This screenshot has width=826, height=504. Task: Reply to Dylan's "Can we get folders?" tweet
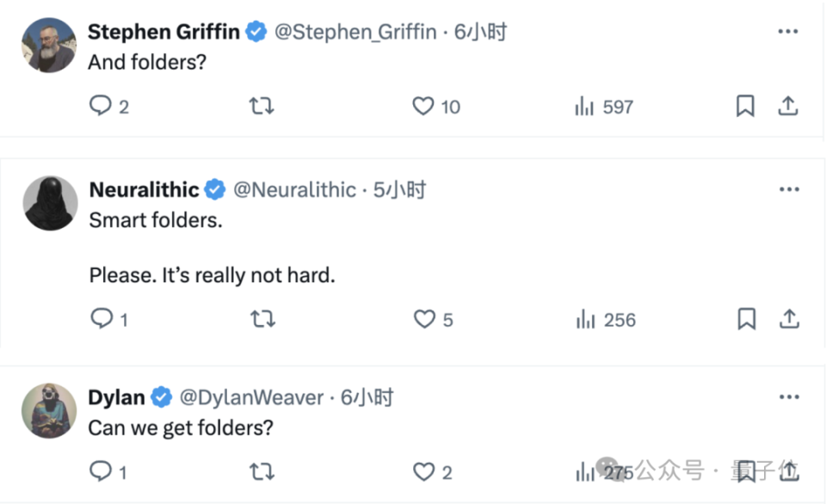point(102,471)
